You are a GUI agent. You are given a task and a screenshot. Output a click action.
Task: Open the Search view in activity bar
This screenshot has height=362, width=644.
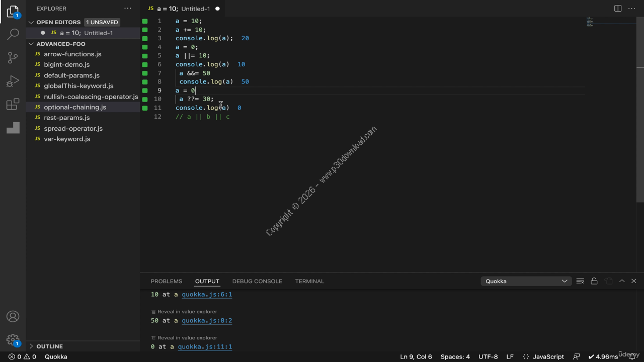click(x=13, y=34)
